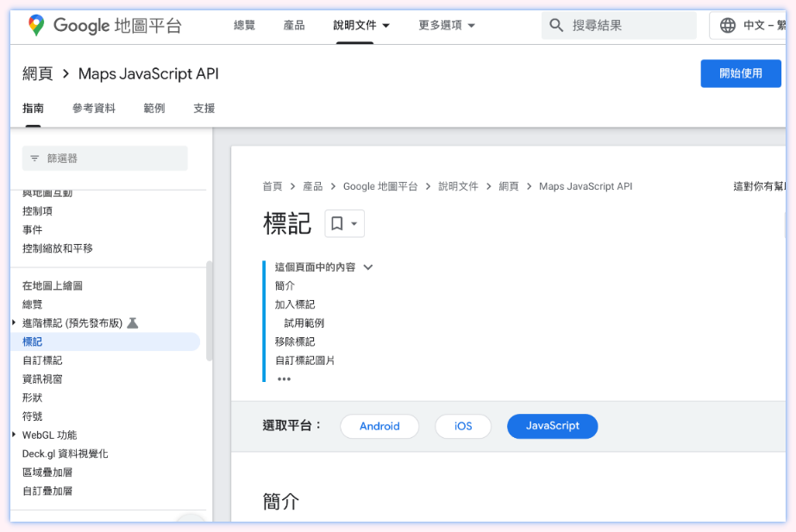This screenshot has height=532, width=796.
Task: Switch to the 指南 tab
Action: coord(33,108)
